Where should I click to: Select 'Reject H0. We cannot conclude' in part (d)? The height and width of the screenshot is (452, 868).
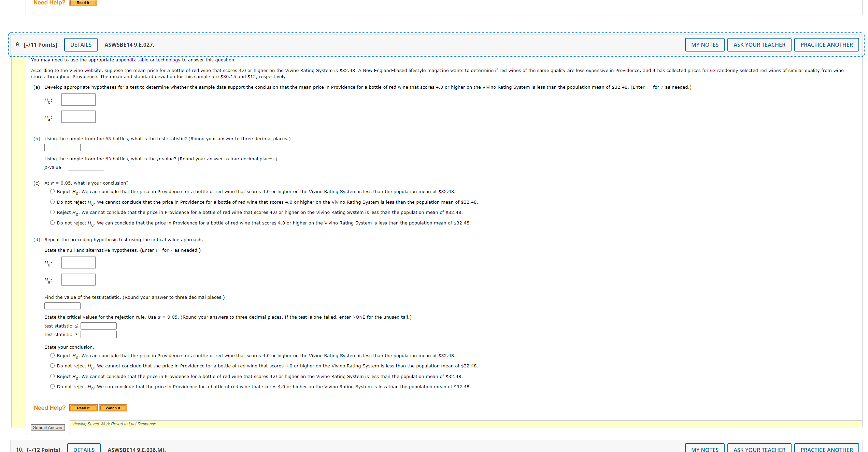click(x=52, y=376)
